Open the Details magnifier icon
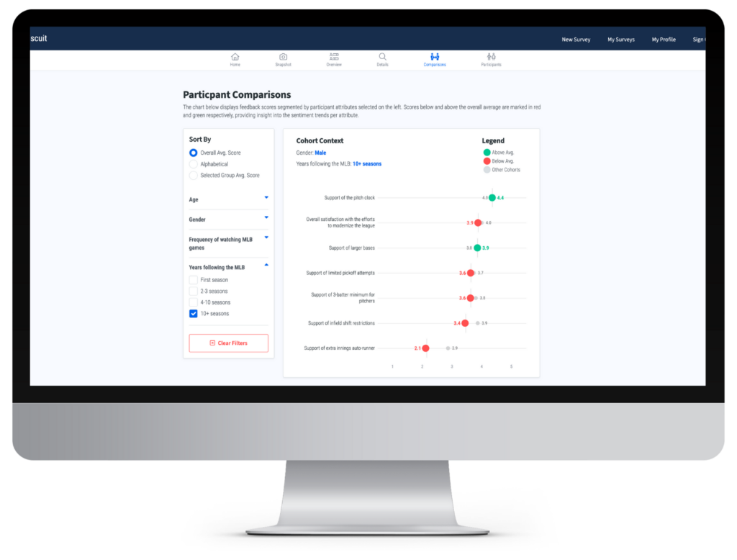The image size is (737, 560). [x=382, y=57]
